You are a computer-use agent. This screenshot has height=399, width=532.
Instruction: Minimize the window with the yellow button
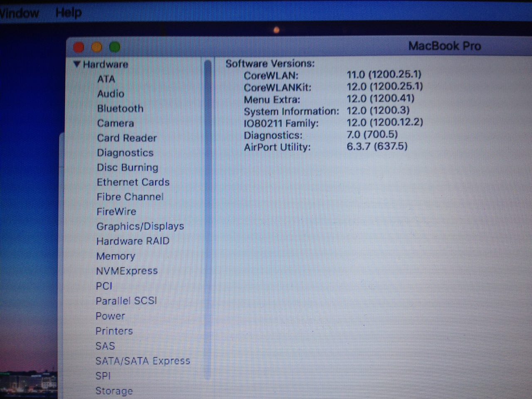pyautogui.click(x=97, y=47)
